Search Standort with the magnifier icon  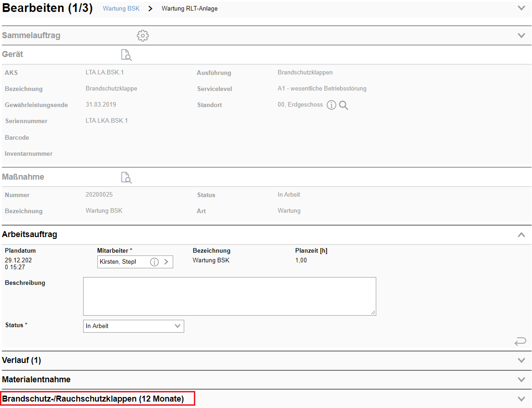click(344, 105)
